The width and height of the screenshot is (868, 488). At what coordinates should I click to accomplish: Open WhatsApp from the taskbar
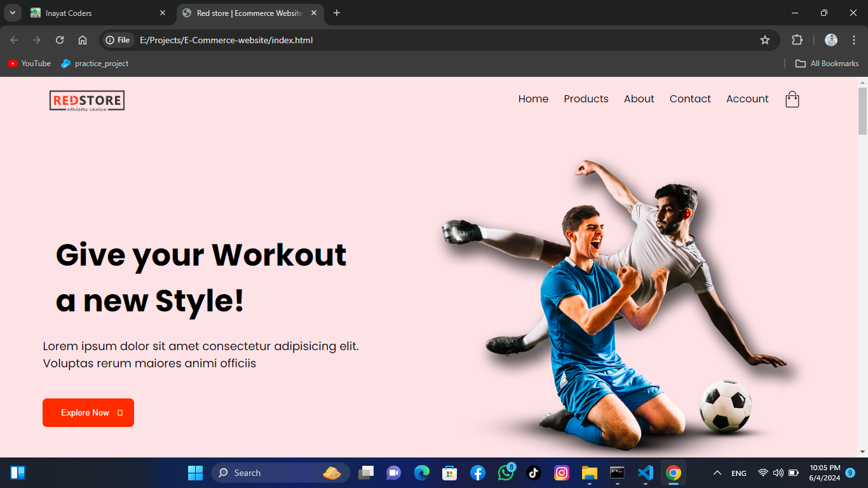tap(506, 473)
